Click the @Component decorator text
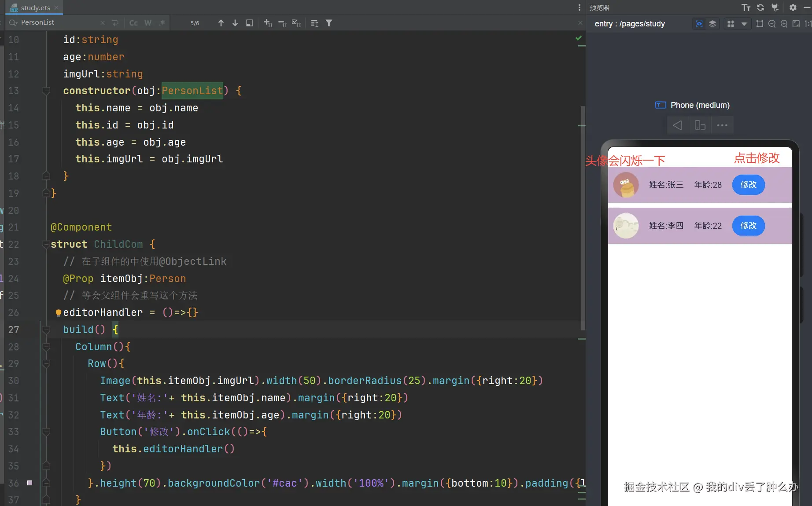 point(81,227)
